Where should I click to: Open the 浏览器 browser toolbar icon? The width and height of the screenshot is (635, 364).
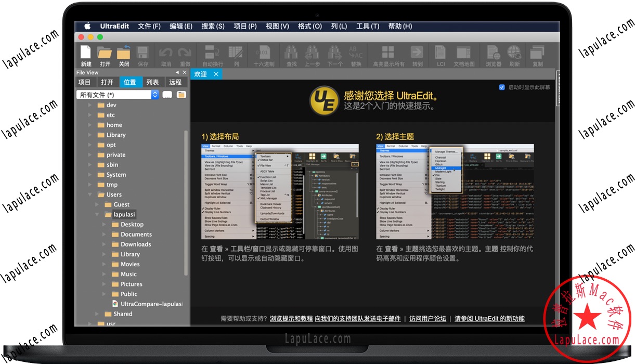tap(493, 53)
